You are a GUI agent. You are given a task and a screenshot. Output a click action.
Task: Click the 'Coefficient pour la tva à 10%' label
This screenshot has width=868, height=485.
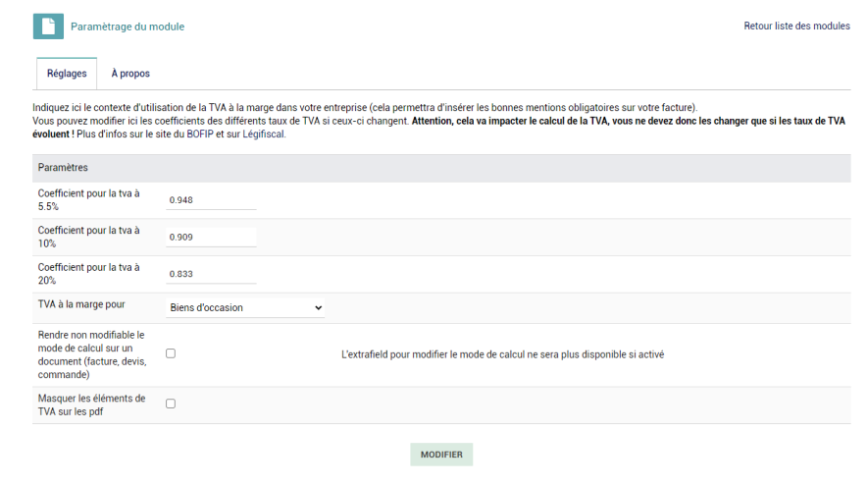(x=88, y=237)
